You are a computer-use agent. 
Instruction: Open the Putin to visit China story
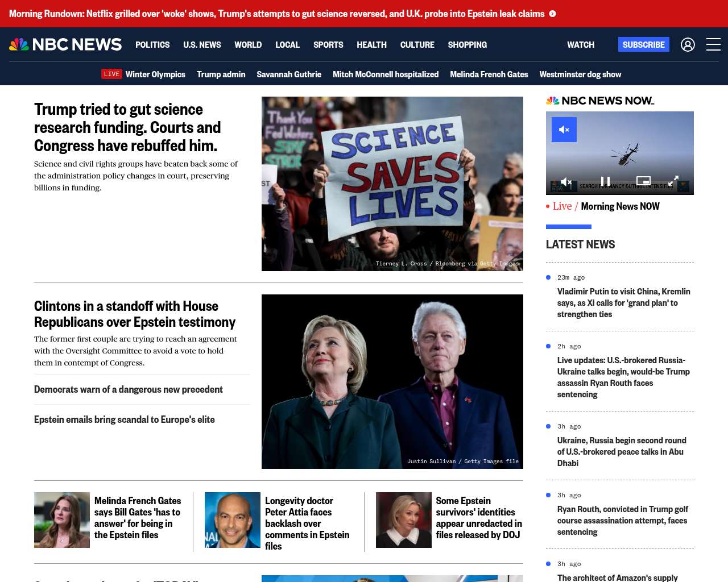(x=624, y=303)
